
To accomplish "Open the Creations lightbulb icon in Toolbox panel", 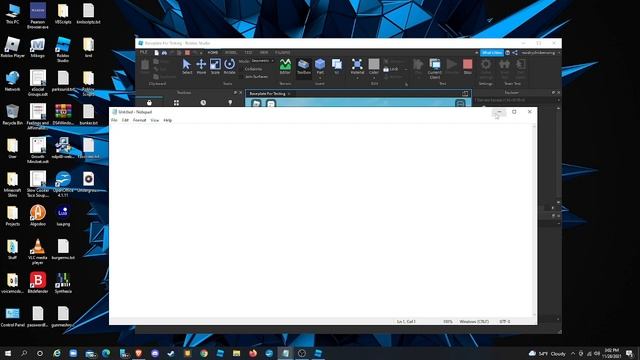I will click(230, 102).
